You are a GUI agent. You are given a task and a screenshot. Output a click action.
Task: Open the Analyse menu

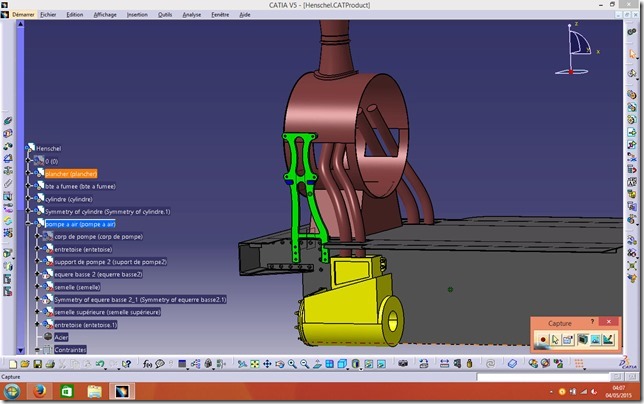point(192,14)
